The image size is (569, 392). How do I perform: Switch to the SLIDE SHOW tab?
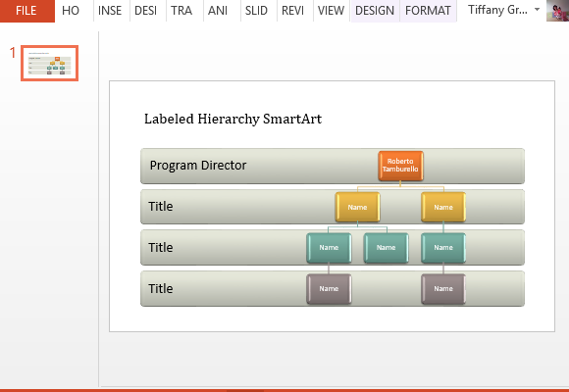coord(256,11)
